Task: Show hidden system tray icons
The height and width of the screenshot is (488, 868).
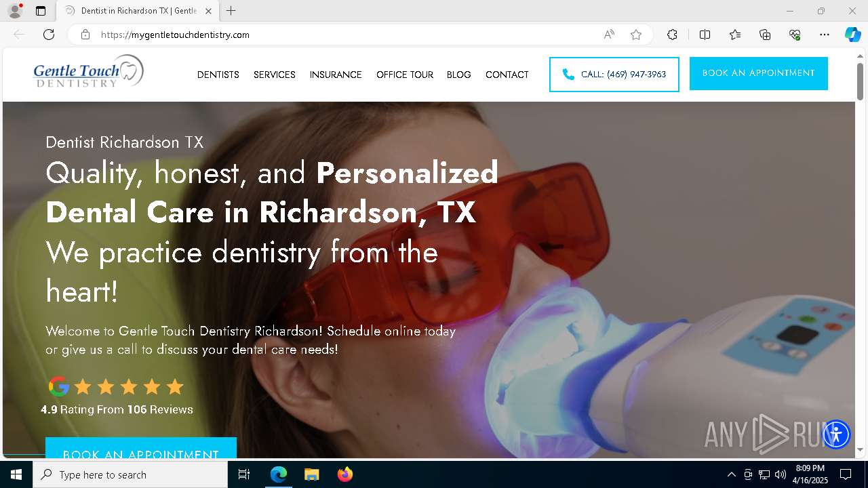Action: point(731,474)
